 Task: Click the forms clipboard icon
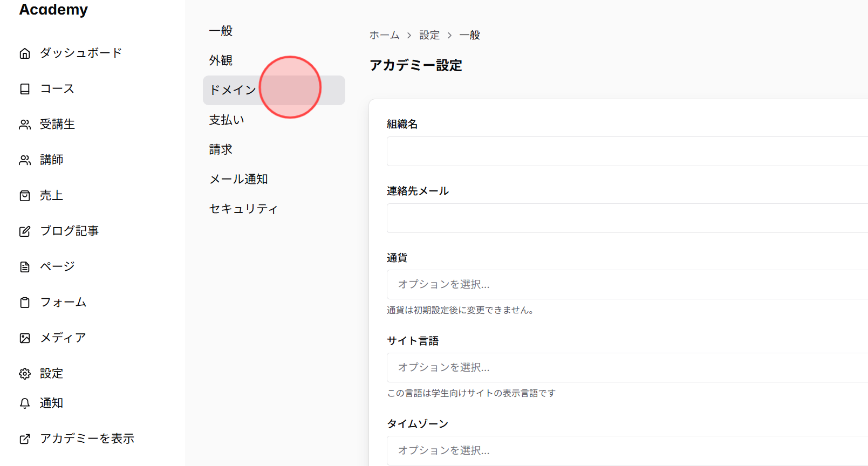25,303
